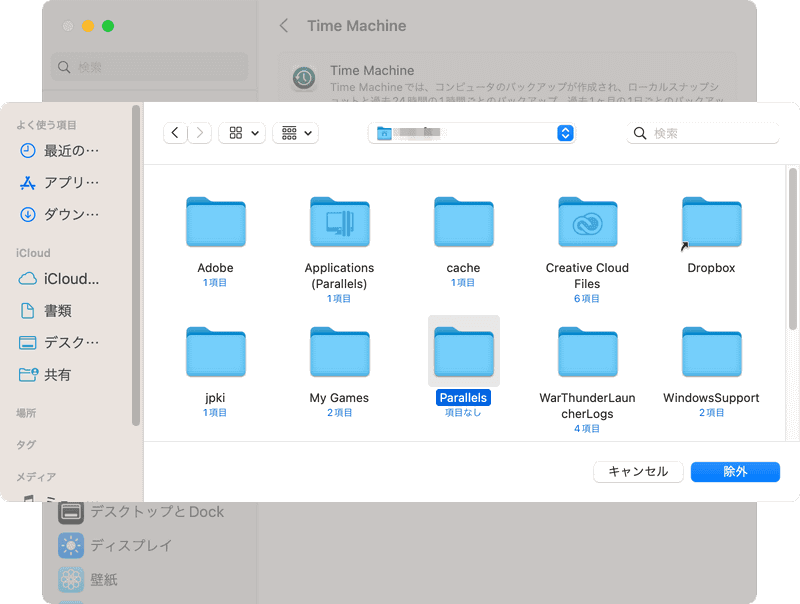Open the My Games folder
800x604 pixels.
point(340,352)
